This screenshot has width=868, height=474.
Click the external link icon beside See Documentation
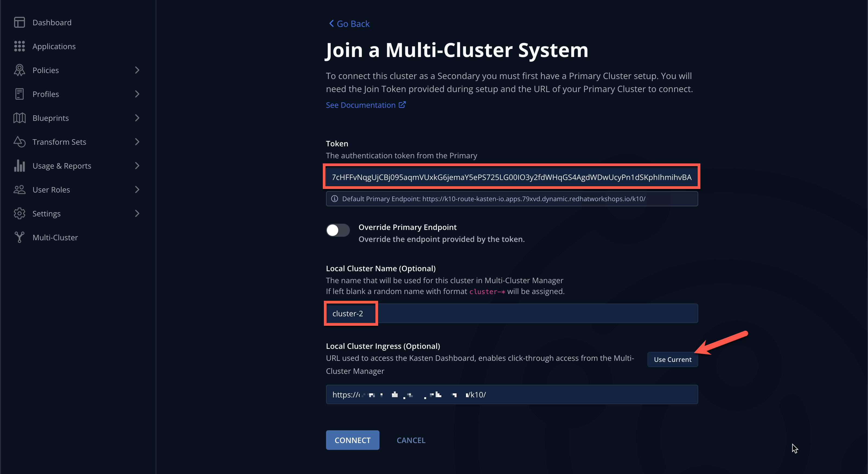point(402,105)
